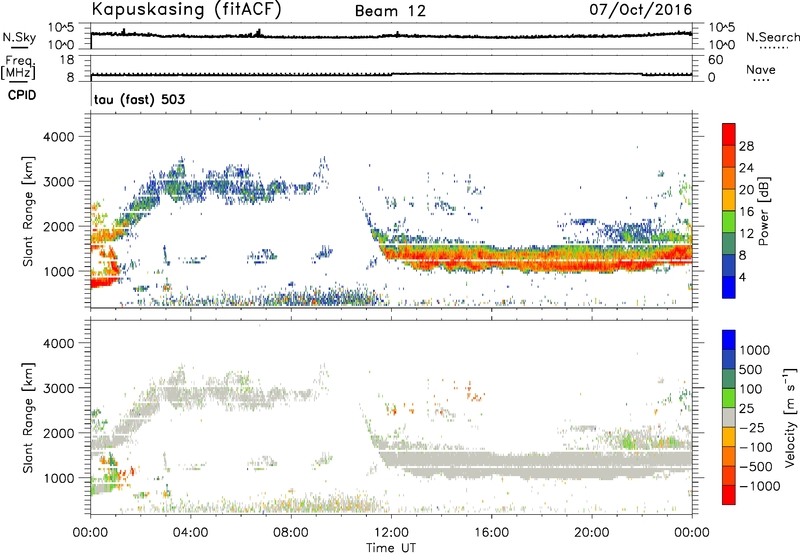The width and height of the screenshot is (800, 554).
Task: Click the strong red backscatter band in power panel
Action: coord(536,258)
